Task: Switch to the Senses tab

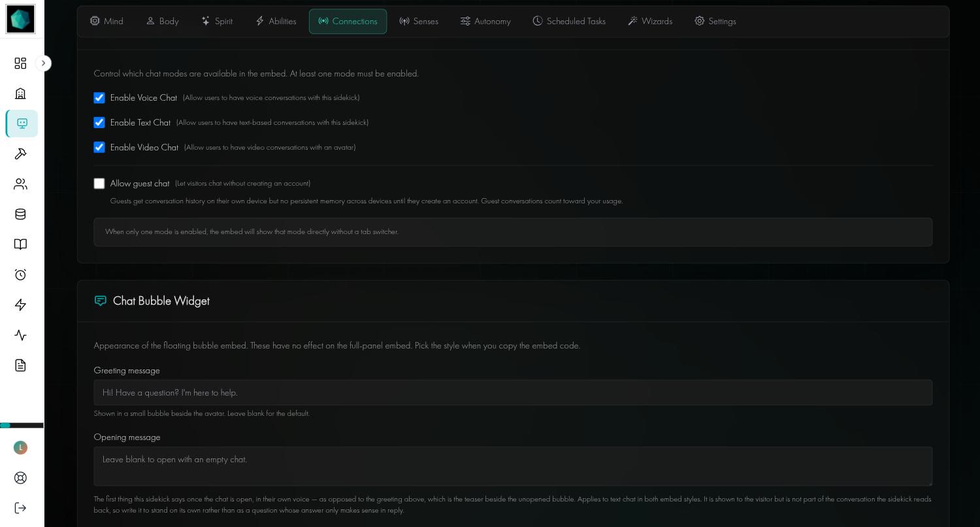Action: tap(419, 22)
